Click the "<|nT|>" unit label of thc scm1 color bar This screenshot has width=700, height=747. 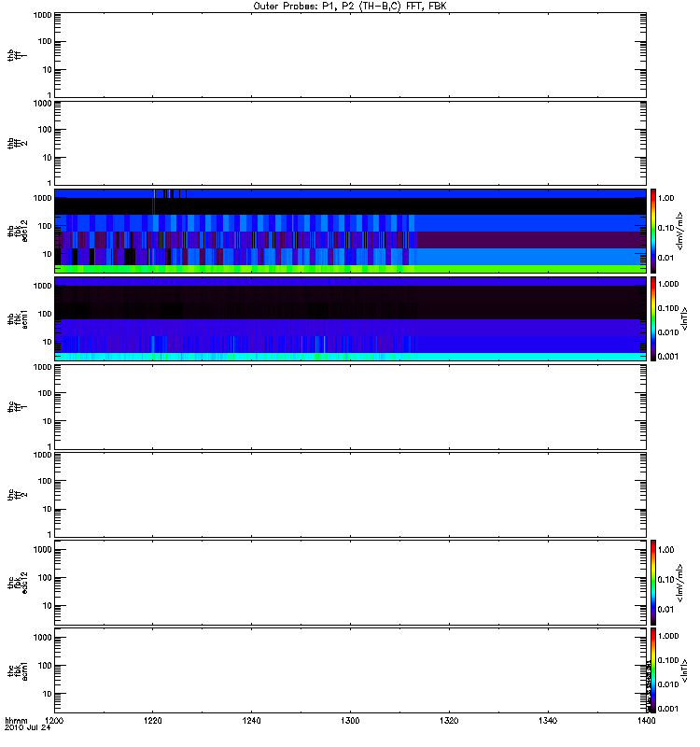(x=685, y=670)
